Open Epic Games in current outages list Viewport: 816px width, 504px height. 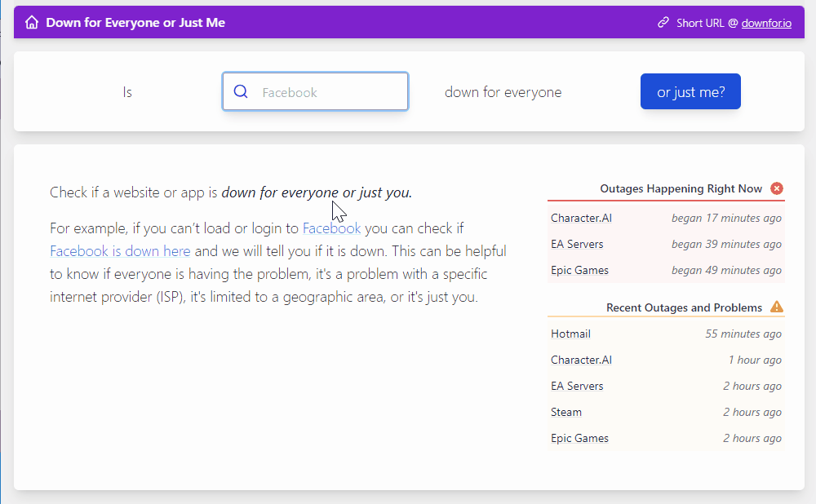click(x=579, y=271)
